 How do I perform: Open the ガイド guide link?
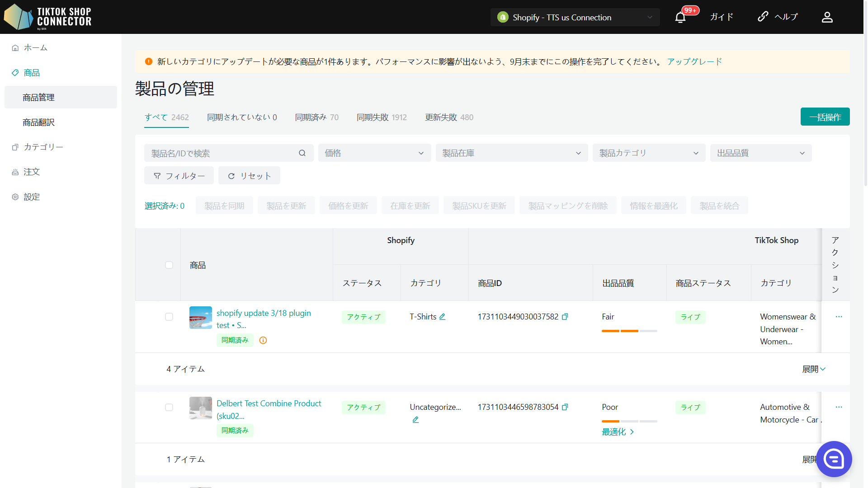tap(722, 17)
